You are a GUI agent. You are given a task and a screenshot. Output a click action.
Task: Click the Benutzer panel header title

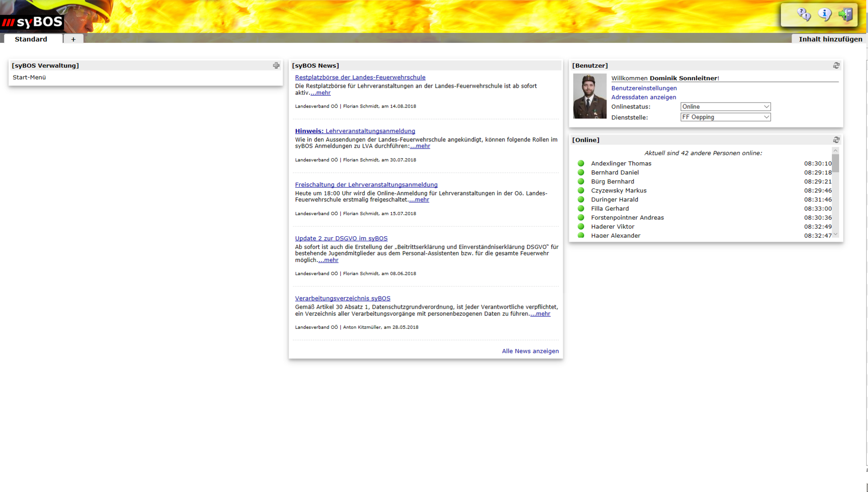(x=590, y=66)
